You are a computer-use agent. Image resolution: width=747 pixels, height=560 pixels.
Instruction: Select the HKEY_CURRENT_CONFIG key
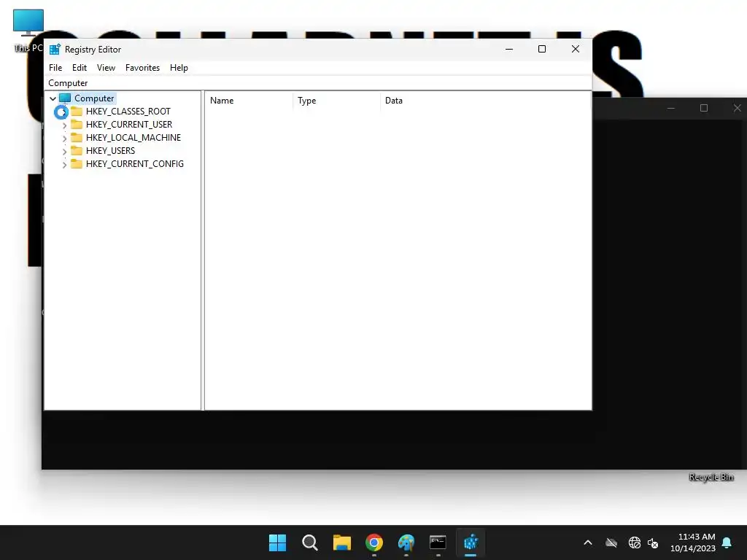click(x=135, y=164)
